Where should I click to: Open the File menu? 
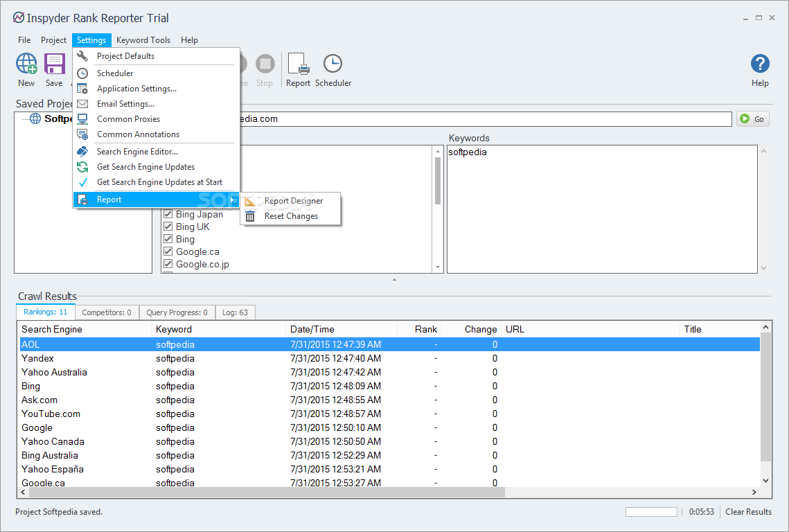pos(24,39)
